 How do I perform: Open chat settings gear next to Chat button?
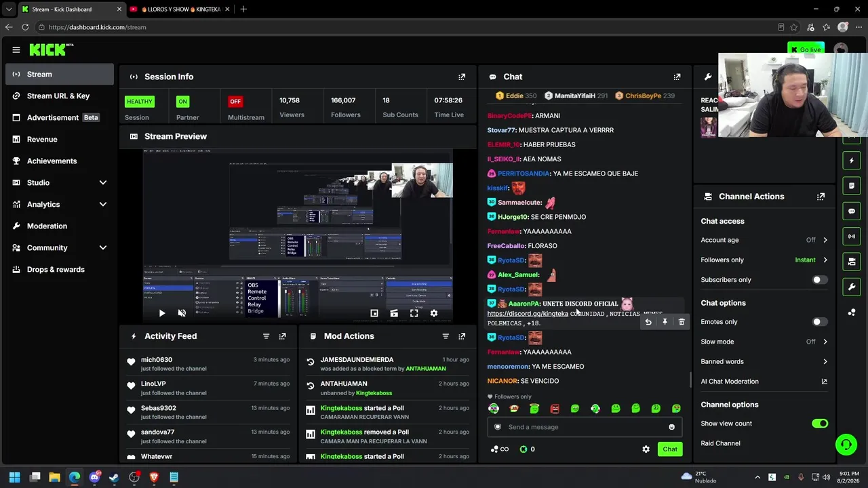click(x=646, y=449)
